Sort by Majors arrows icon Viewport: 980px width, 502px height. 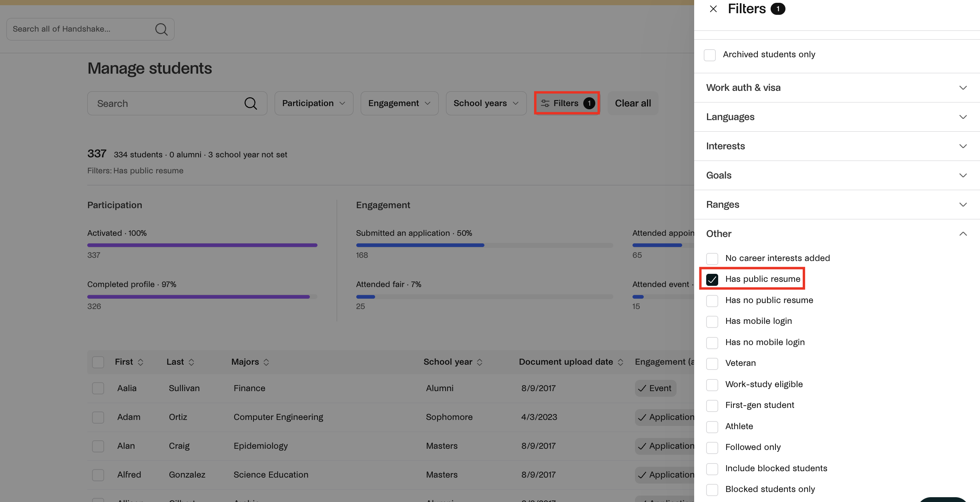(x=266, y=362)
